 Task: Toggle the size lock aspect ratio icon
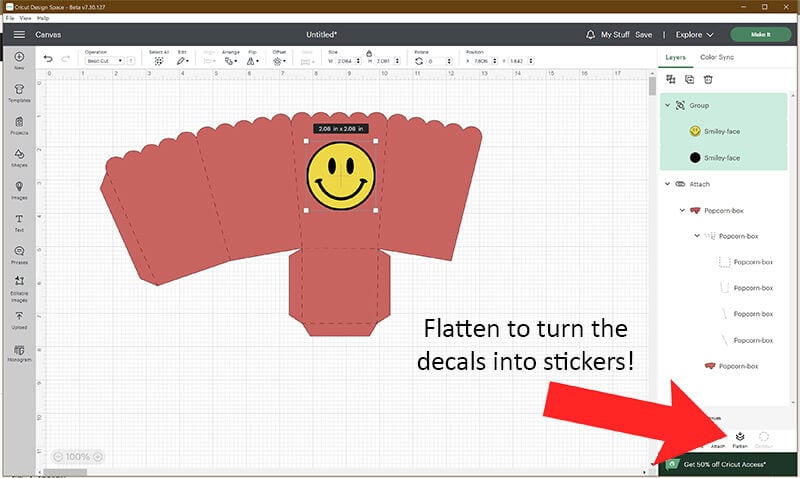coord(368,51)
